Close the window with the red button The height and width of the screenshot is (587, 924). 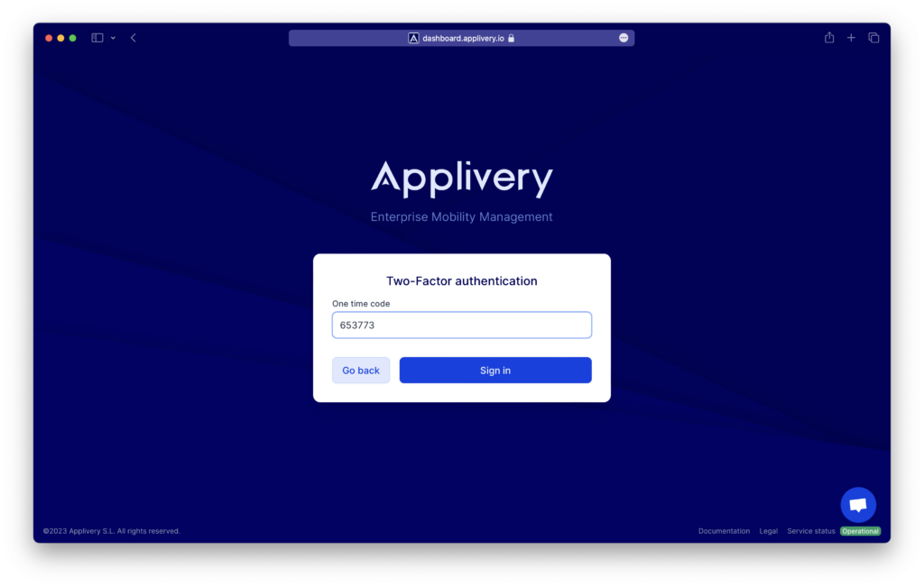coord(49,38)
